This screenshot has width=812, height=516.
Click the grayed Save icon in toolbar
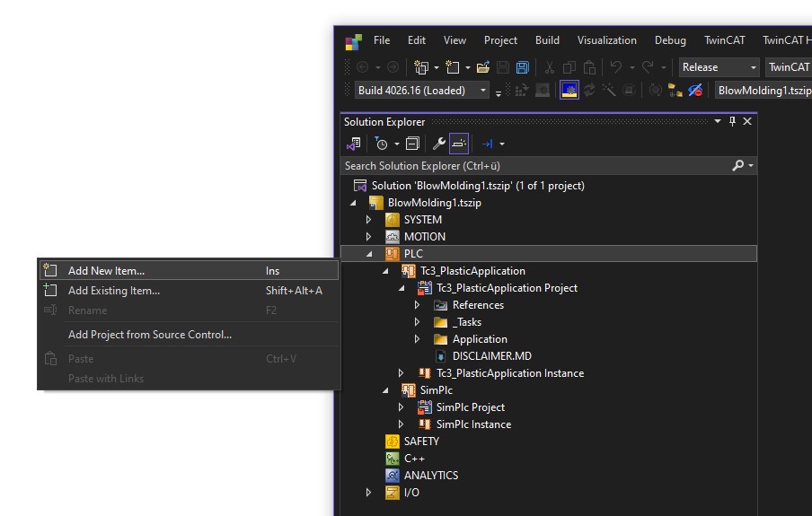(x=502, y=67)
